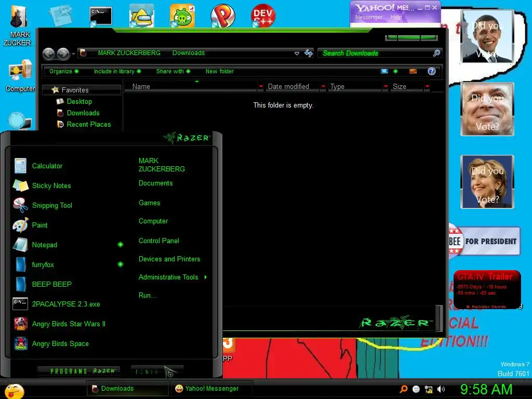Launch Paint from the Start menu
Screen dimensions: 532x399
pos(39,225)
